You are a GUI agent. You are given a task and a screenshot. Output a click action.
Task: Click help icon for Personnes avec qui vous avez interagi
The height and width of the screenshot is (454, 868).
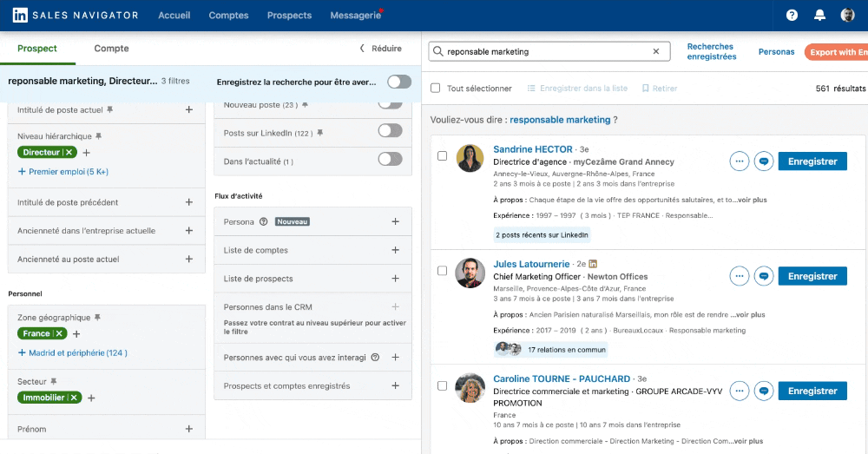(375, 357)
